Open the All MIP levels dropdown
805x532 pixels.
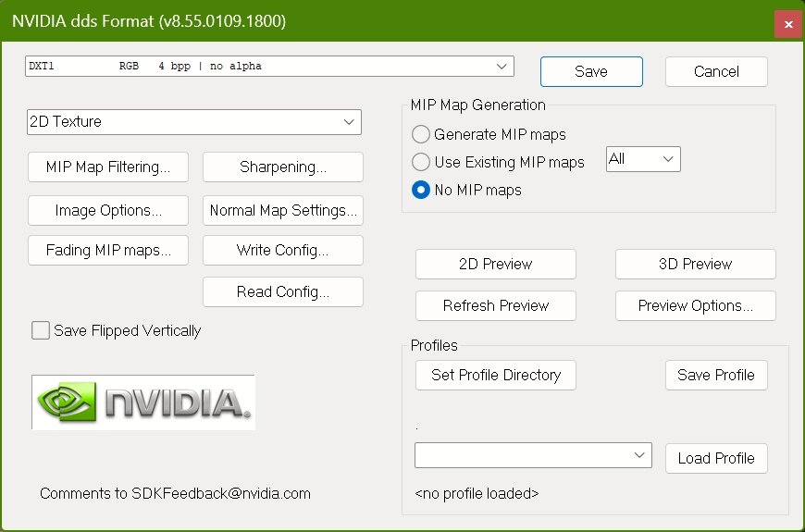[643, 159]
